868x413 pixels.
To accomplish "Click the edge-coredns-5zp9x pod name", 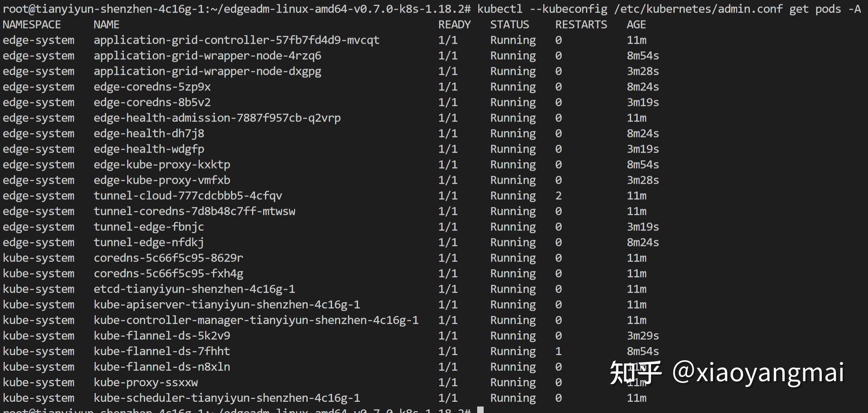I will point(152,87).
